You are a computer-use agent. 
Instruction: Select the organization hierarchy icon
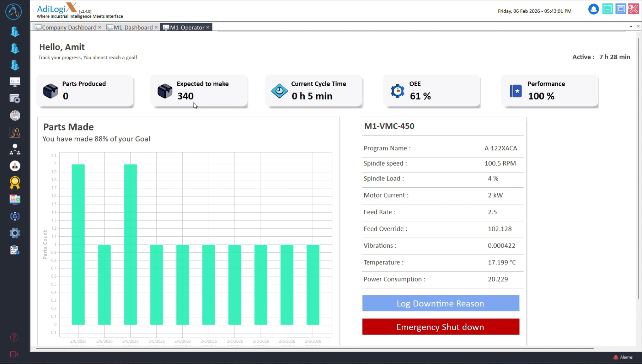pos(15,149)
